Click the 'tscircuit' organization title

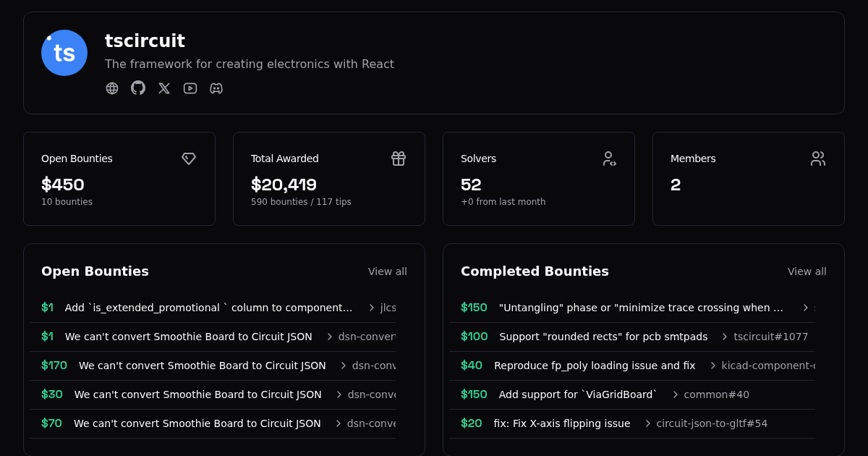(x=145, y=41)
